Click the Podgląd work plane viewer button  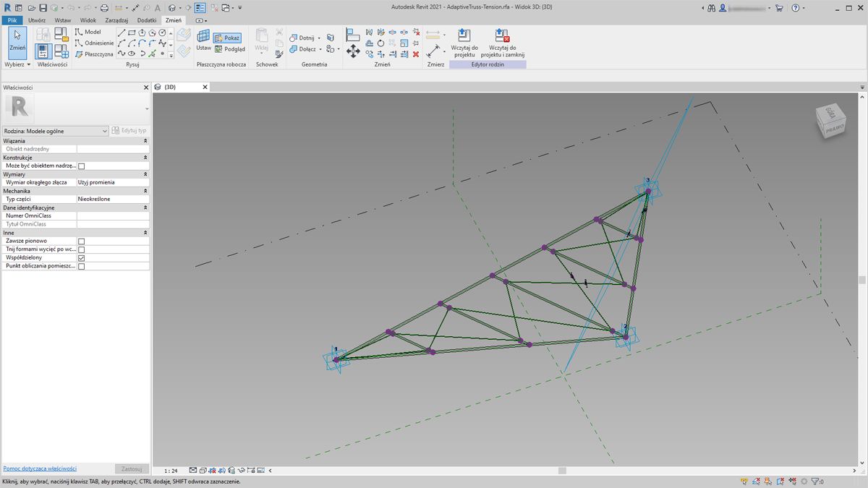coord(230,49)
